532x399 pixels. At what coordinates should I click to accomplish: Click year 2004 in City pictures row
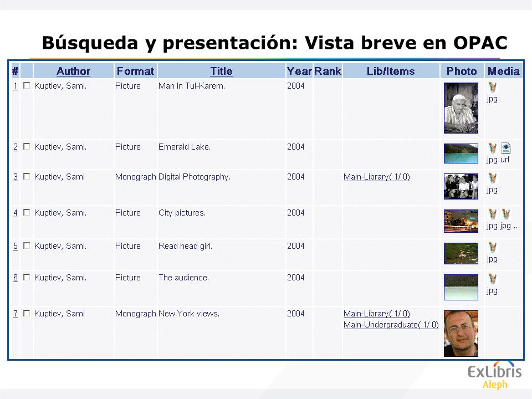click(296, 213)
